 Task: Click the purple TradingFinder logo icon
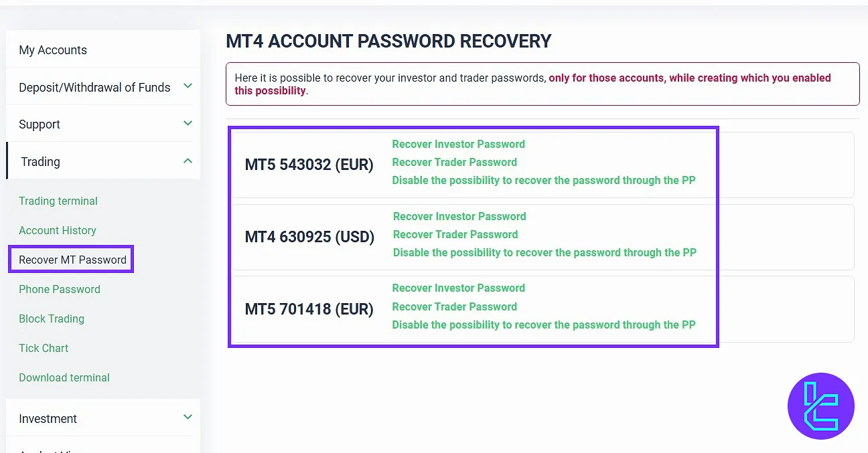click(821, 406)
